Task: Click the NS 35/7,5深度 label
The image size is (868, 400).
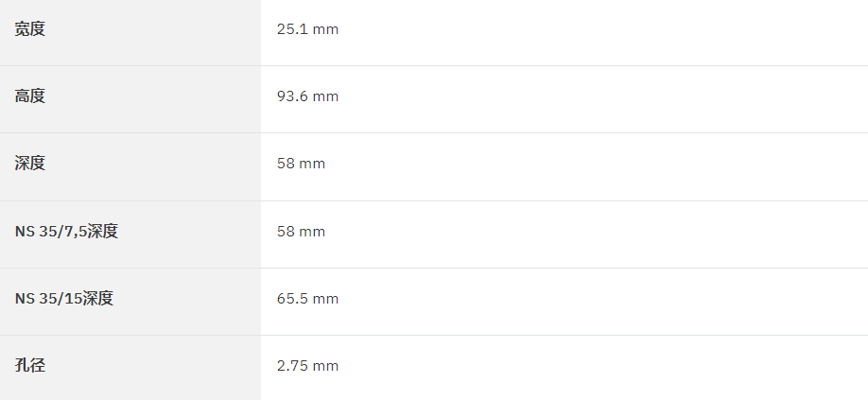Action: [x=66, y=232]
